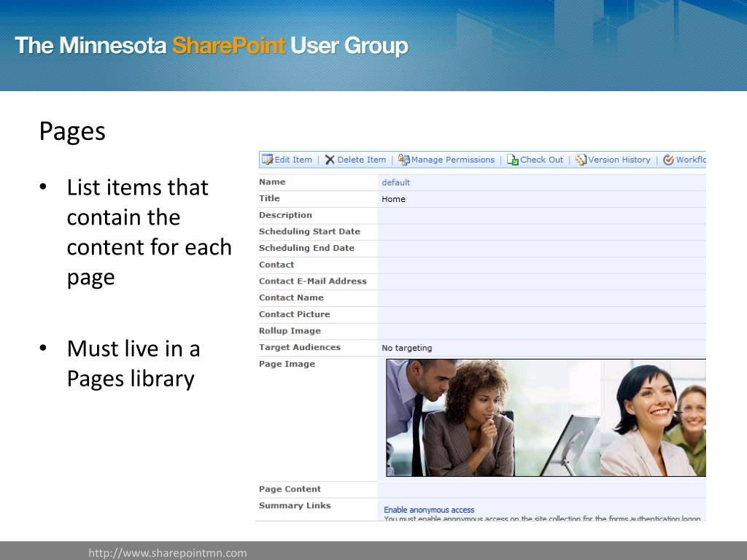Open the default page name link
The image size is (747, 560).
pos(396,182)
